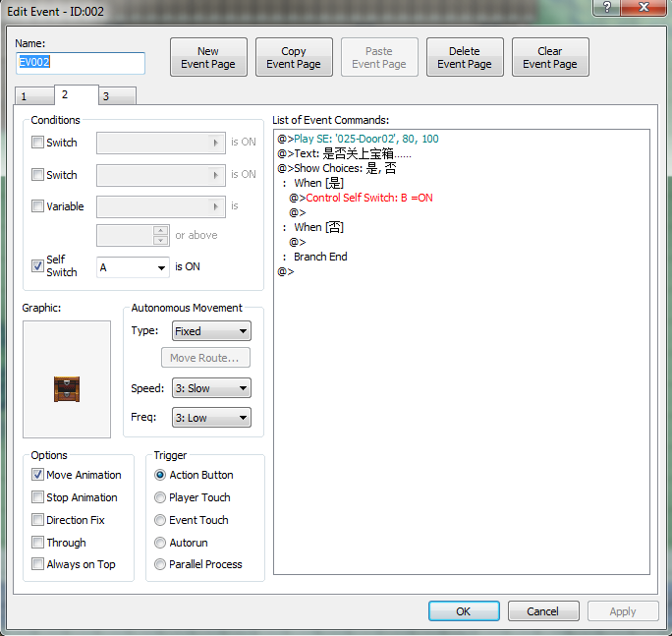Screen dimensions: 672x636
Task: Click the Delete Event Page button
Action: pyautogui.click(x=465, y=57)
